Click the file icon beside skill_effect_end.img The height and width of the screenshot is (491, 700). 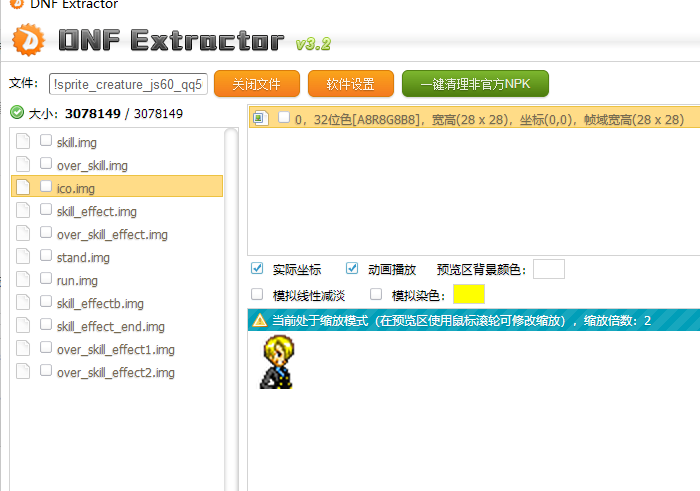[x=23, y=325]
